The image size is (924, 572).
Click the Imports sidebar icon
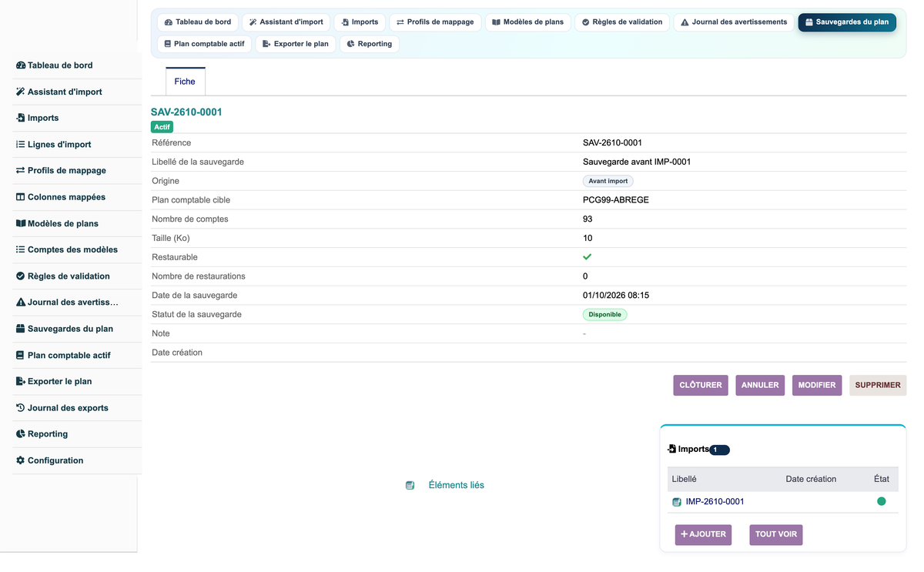pyautogui.click(x=21, y=118)
